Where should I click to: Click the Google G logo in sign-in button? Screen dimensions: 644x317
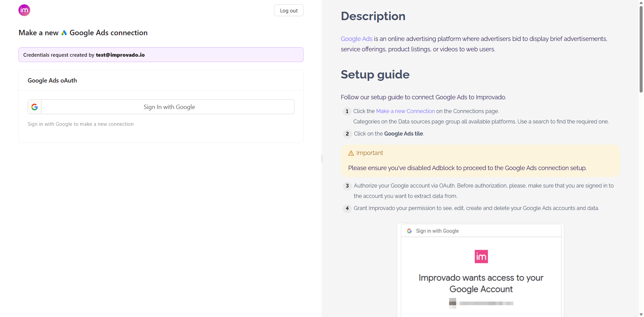(35, 107)
